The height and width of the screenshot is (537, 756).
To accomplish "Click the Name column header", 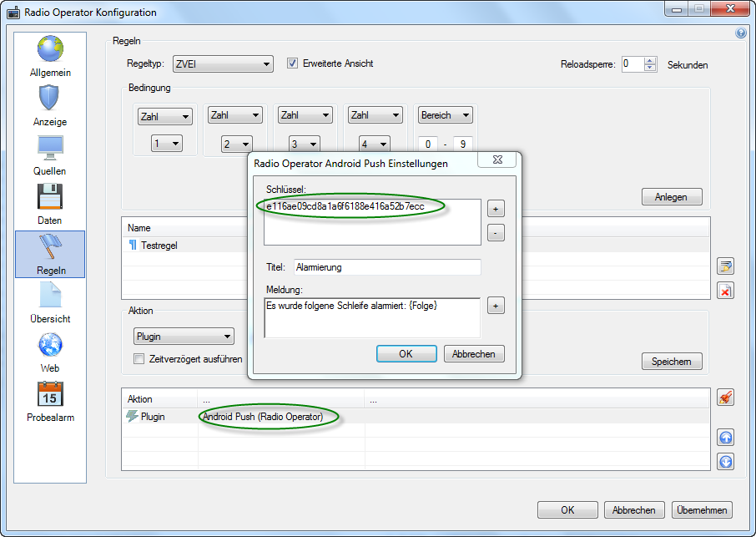I will [139, 228].
